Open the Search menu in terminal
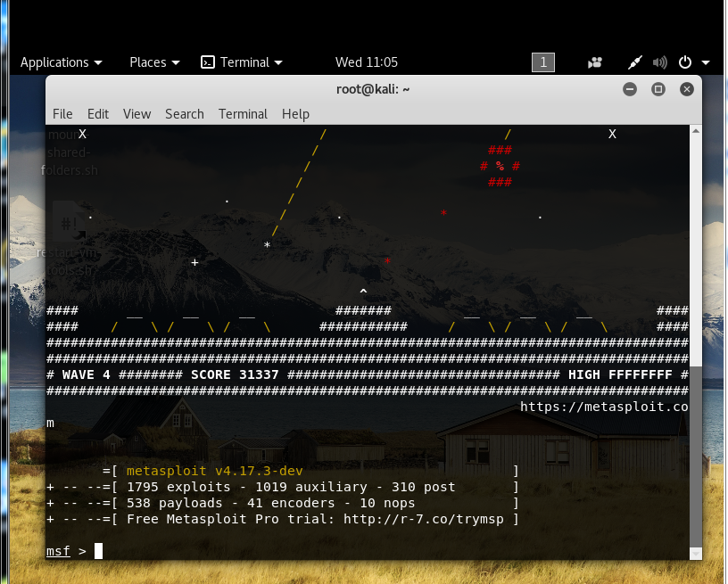This screenshot has height=584, width=728. point(185,114)
